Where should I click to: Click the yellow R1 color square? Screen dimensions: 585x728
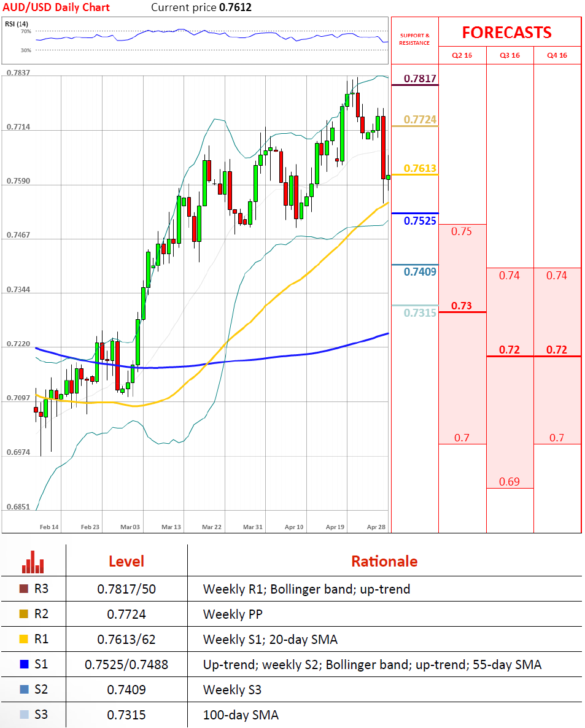pyautogui.click(x=24, y=639)
